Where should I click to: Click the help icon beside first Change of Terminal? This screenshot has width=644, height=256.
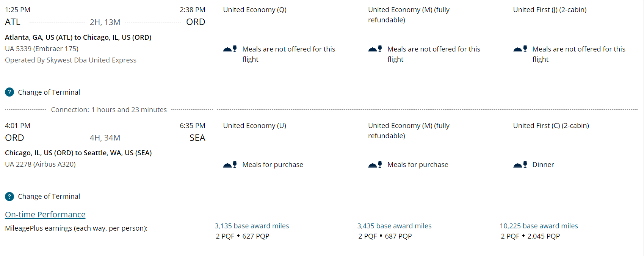pyautogui.click(x=9, y=92)
